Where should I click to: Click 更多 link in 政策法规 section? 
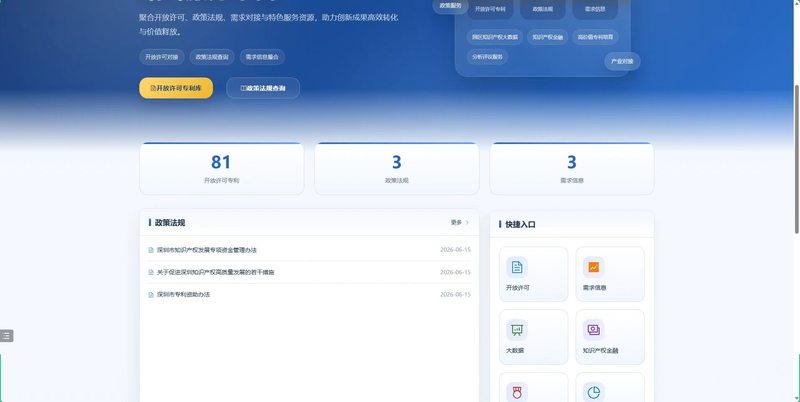(x=456, y=222)
